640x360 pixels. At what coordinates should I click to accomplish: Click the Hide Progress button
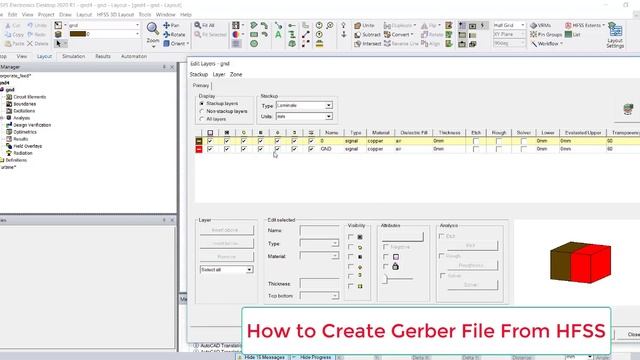coord(313,357)
